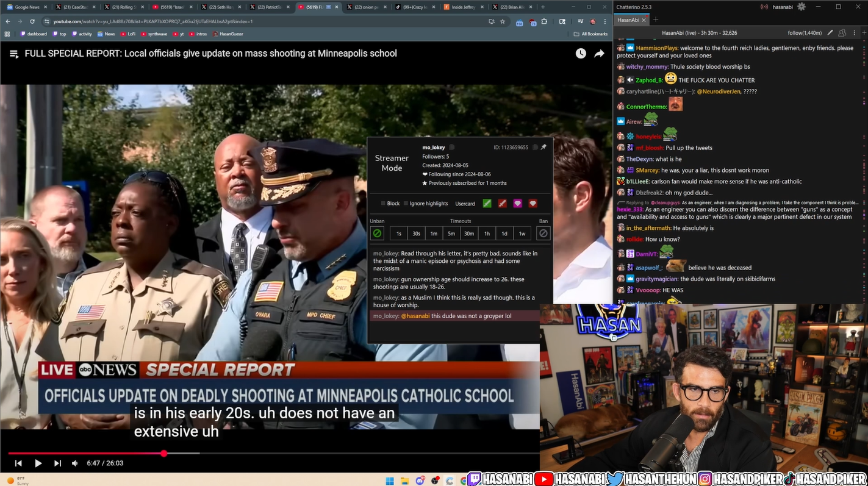The width and height of the screenshot is (868, 486).
Task: Add a new Chatterino split
Action: tap(863, 32)
